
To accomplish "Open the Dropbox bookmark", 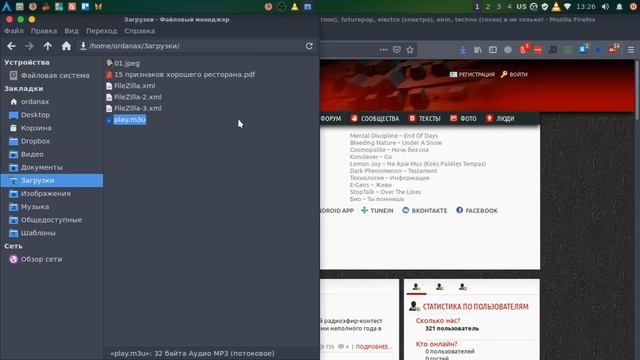I will click(x=51, y=141).
